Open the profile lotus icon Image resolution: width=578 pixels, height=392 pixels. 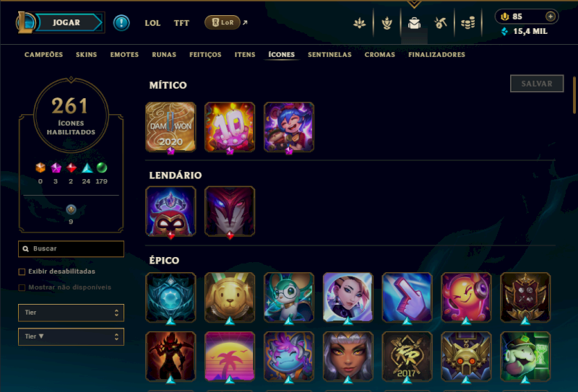(359, 23)
